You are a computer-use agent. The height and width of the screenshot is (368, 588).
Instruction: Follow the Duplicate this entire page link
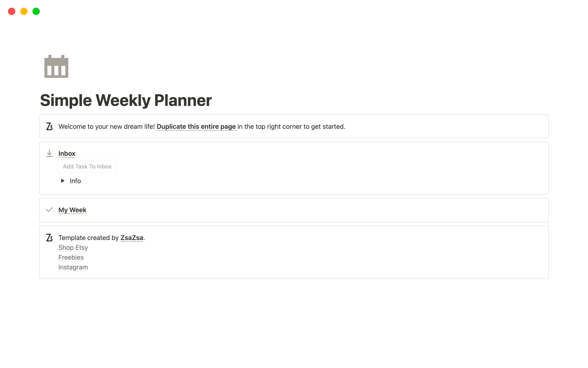coord(196,126)
